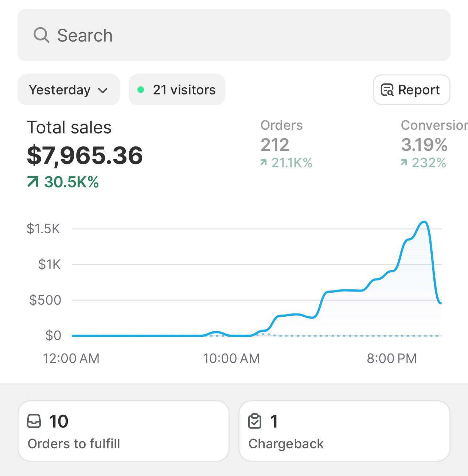This screenshot has width=468, height=476.
Task: Tap the magnifying glass search icon
Action: coord(41,35)
